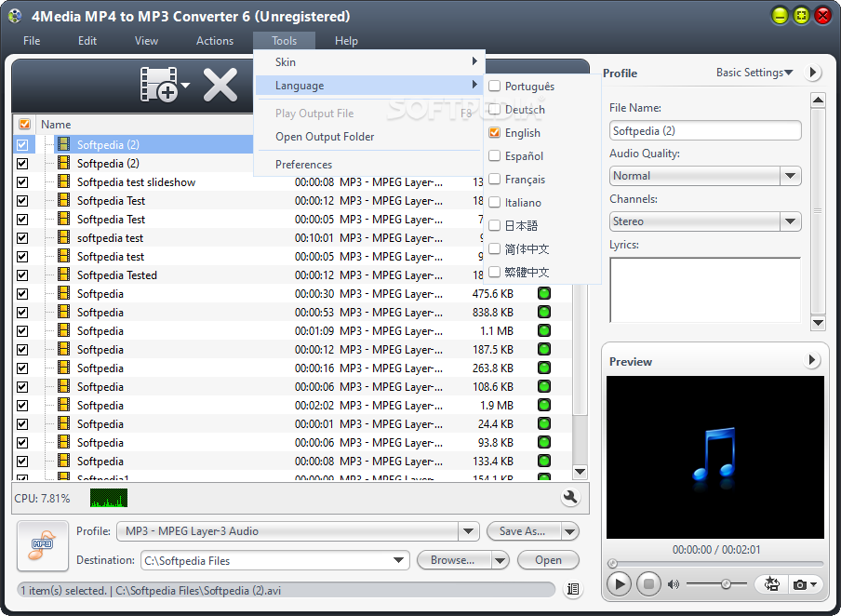The width and height of the screenshot is (841, 616).
Task: Click the log list icon in status bar
Action: point(573,589)
